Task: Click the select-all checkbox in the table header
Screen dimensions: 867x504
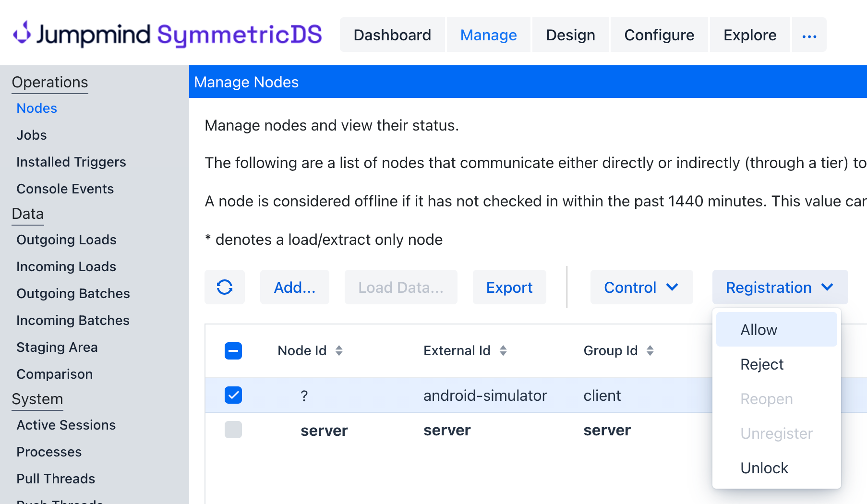Action: click(x=233, y=351)
